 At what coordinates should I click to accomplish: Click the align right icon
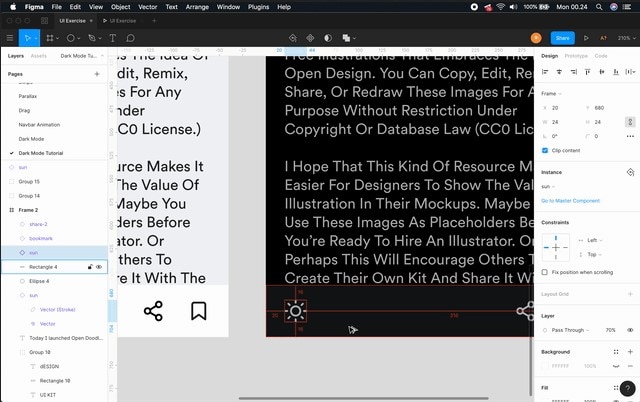573,72
